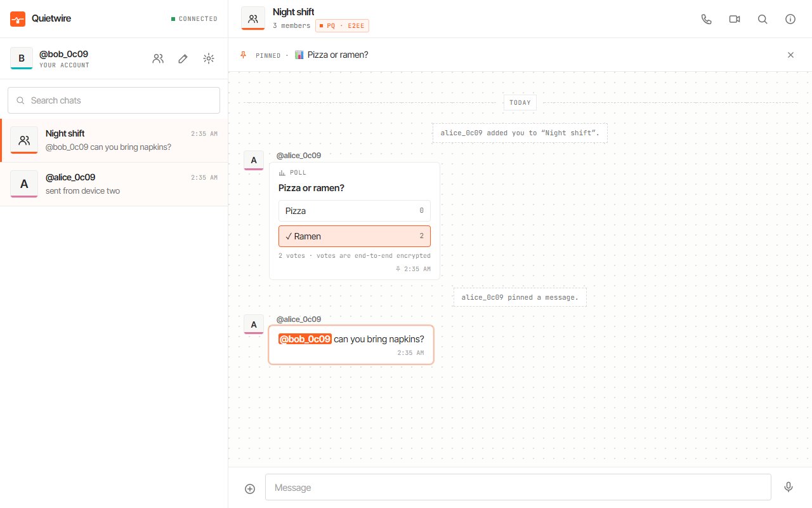Image resolution: width=812 pixels, height=508 pixels.
Task: Toggle the Ramen poll vote
Action: point(355,236)
